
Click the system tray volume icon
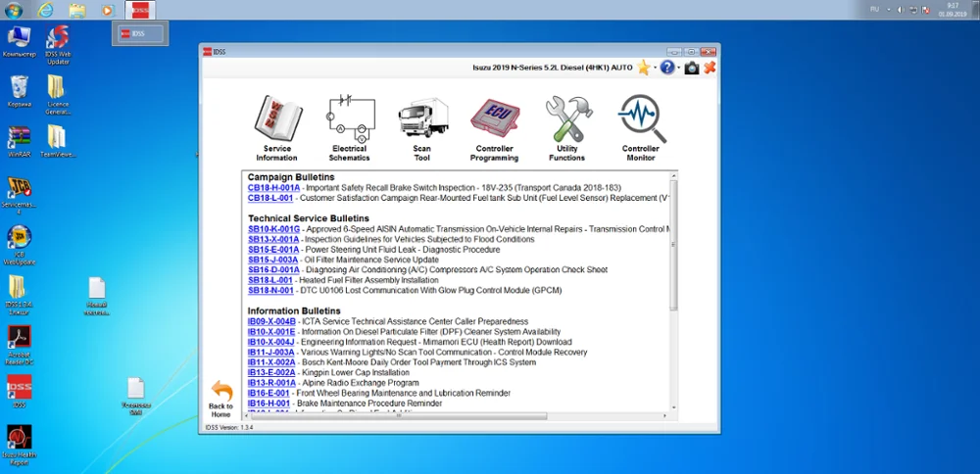(901, 10)
